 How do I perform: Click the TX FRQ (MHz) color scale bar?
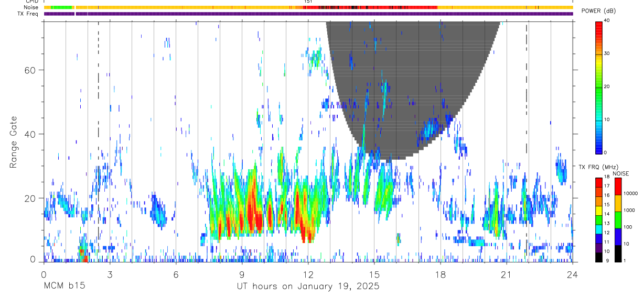click(599, 219)
